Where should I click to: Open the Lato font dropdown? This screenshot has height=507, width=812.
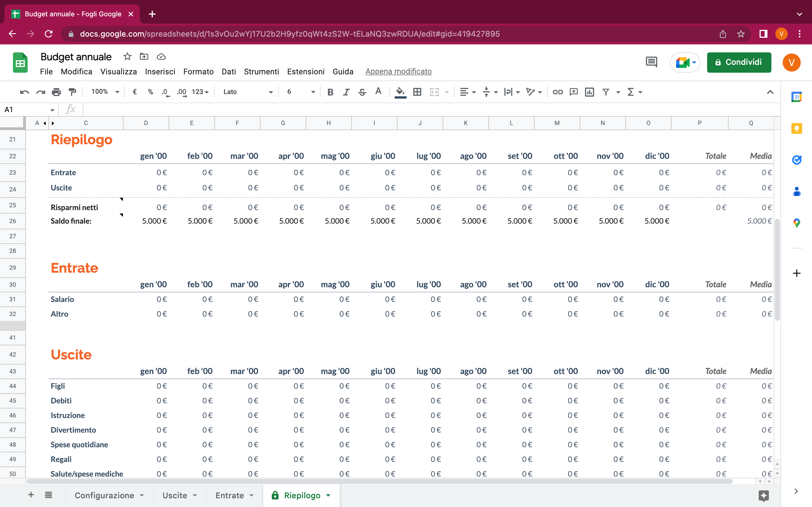point(248,92)
